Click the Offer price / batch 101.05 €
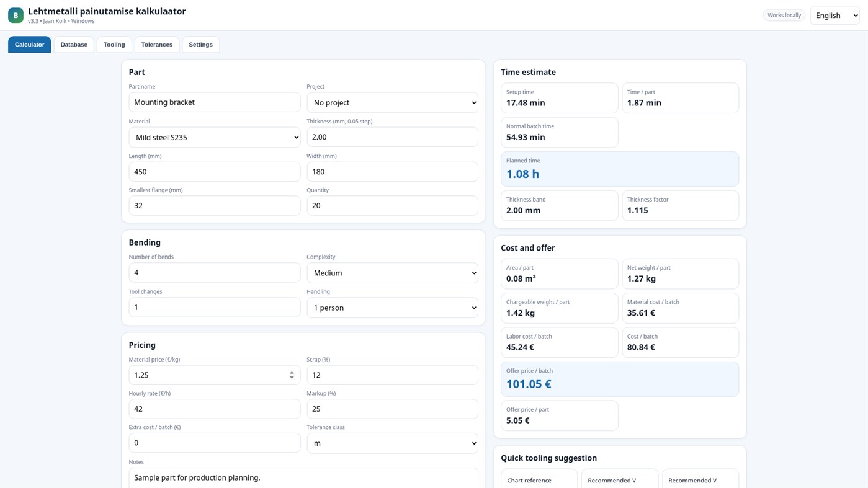Screen dimensions: 868x488 pyautogui.click(x=529, y=384)
